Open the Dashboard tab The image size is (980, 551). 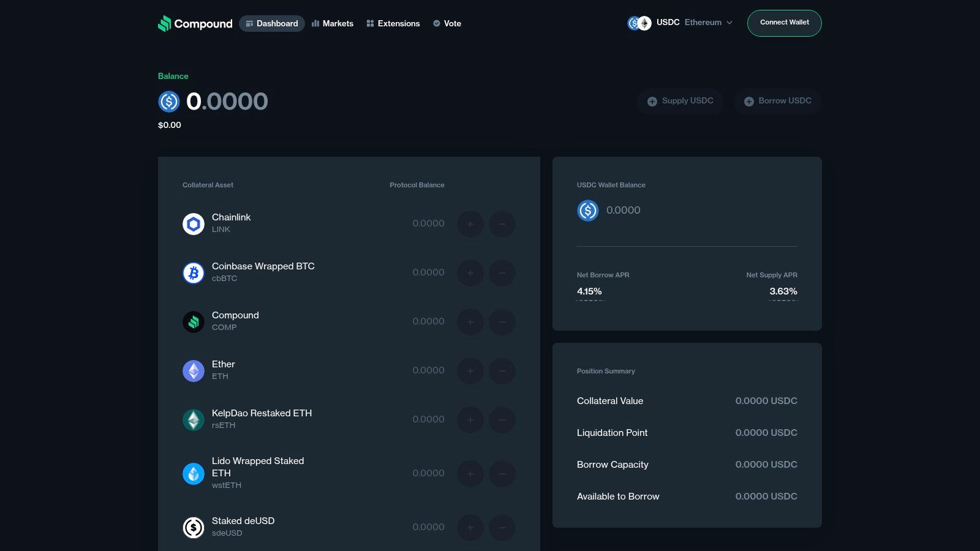click(272, 23)
